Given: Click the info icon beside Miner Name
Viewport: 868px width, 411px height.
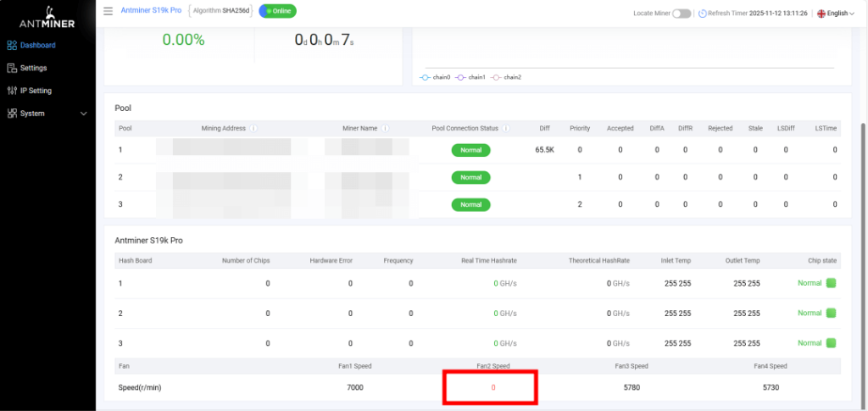Looking at the screenshot, I should (385, 129).
